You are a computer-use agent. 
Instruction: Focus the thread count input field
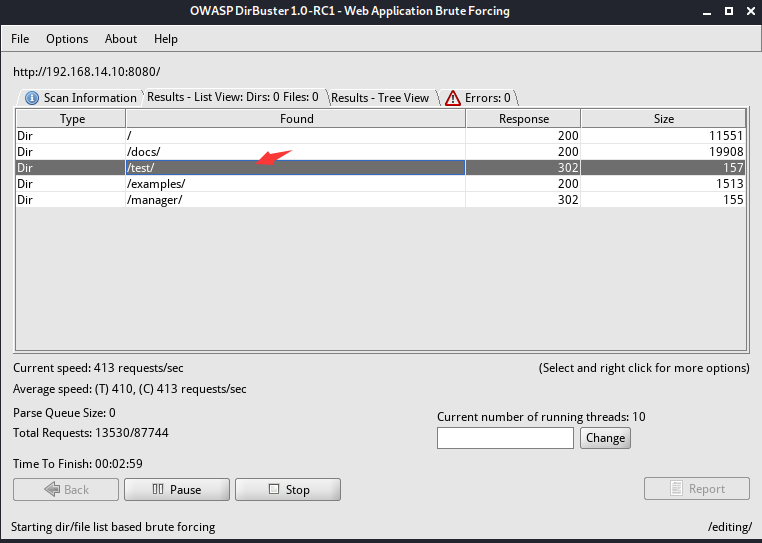[505, 438]
